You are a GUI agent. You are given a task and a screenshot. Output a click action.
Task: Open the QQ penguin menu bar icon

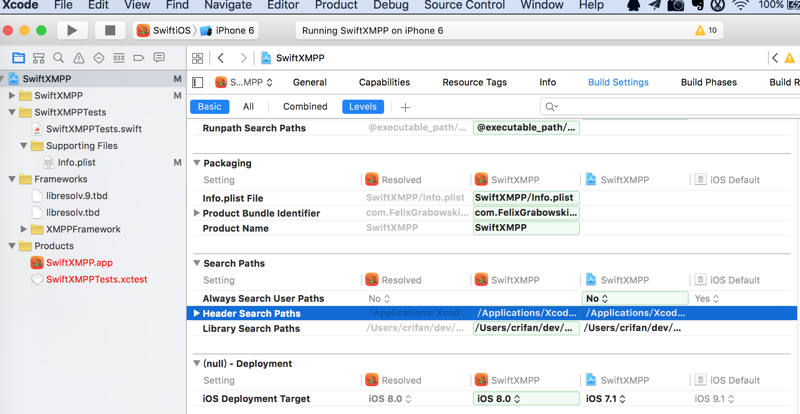click(633, 5)
